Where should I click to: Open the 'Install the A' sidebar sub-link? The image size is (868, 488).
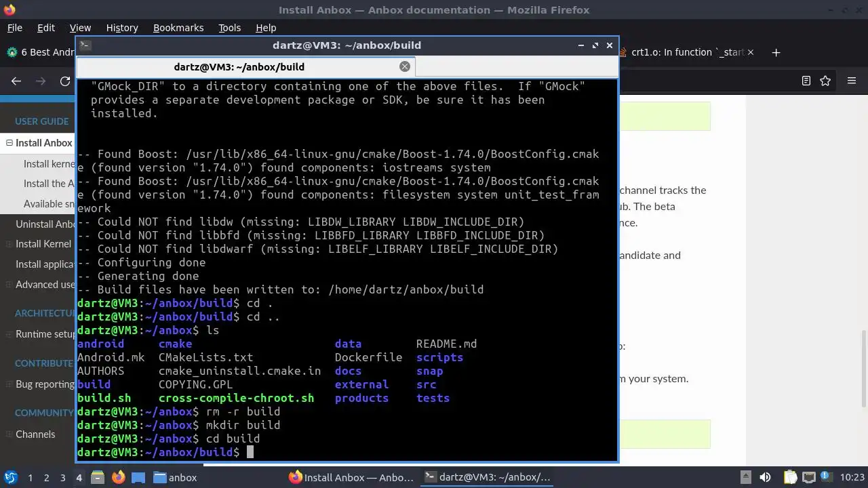(x=50, y=184)
